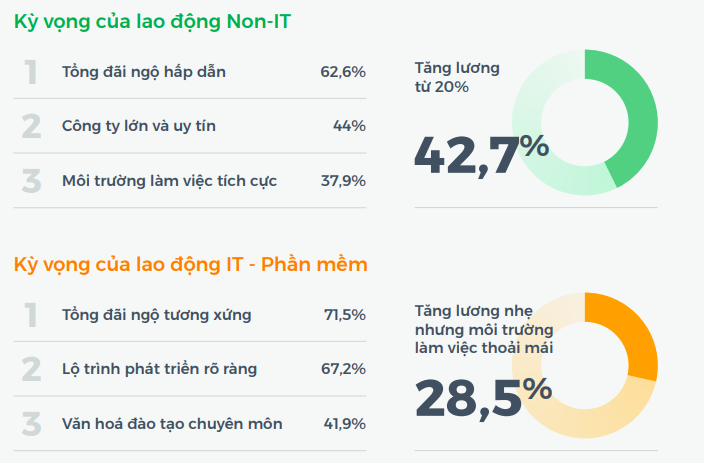Image resolution: width=704 pixels, height=463 pixels.
Task: Click Môi trường làm việc tích cực text
Action: coord(169,181)
